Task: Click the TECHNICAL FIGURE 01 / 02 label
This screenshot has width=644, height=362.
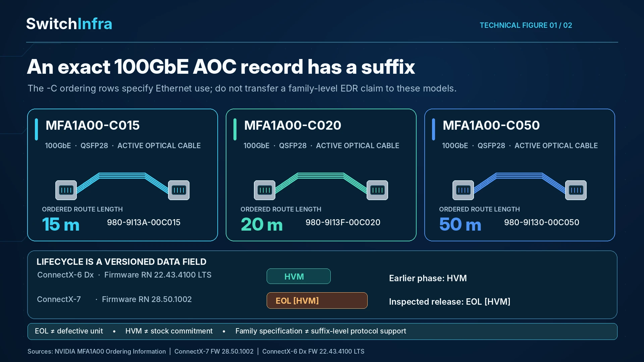Action: pyautogui.click(x=526, y=25)
